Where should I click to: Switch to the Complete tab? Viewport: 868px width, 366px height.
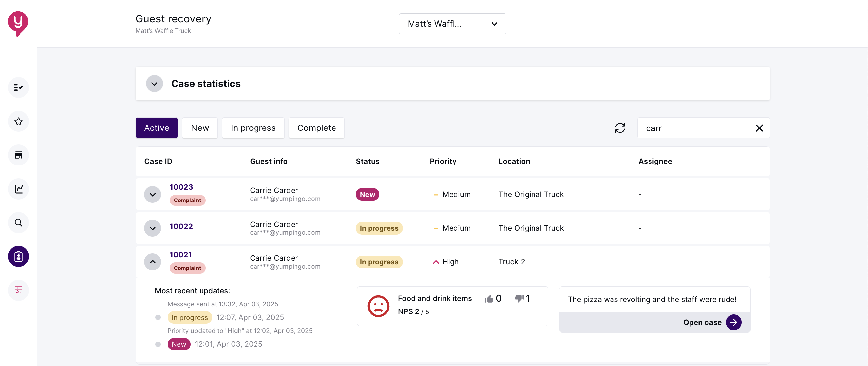point(316,128)
